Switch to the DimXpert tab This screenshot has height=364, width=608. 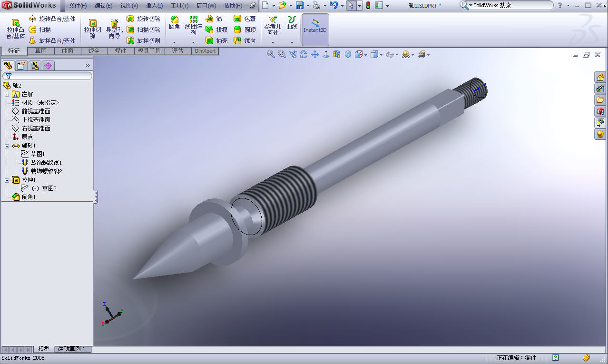point(205,50)
